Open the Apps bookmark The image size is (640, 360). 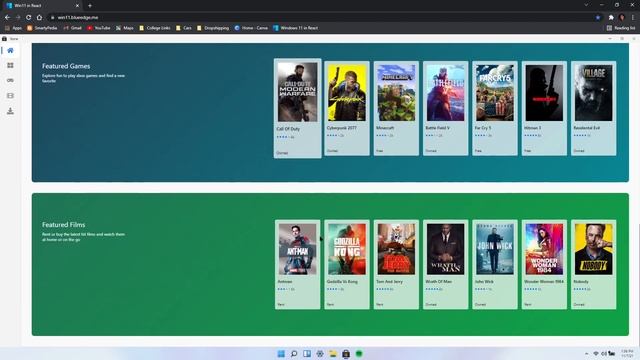click(13, 28)
